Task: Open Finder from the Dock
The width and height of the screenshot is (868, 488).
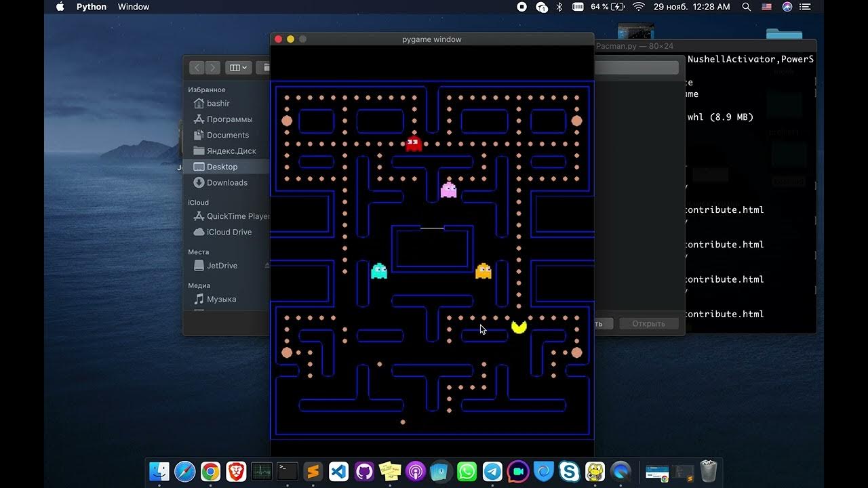Action: [x=159, y=471]
